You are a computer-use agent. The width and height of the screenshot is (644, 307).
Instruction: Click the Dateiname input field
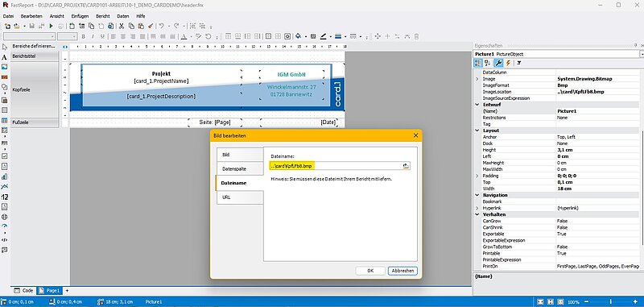pos(336,166)
